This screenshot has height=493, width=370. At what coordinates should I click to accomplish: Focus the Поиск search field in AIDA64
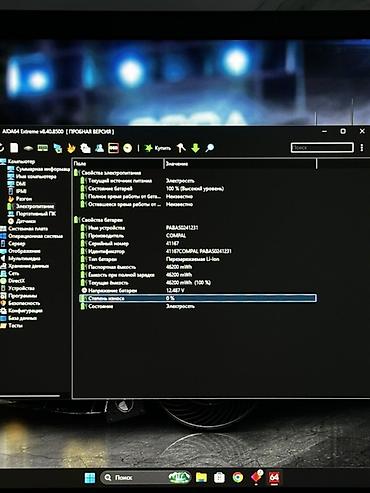point(322,147)
